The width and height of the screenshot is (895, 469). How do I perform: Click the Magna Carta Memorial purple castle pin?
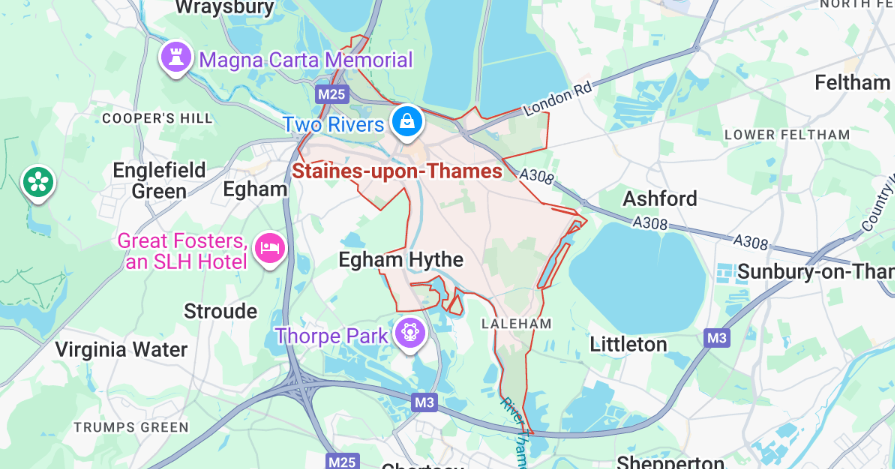coord(176,58)
